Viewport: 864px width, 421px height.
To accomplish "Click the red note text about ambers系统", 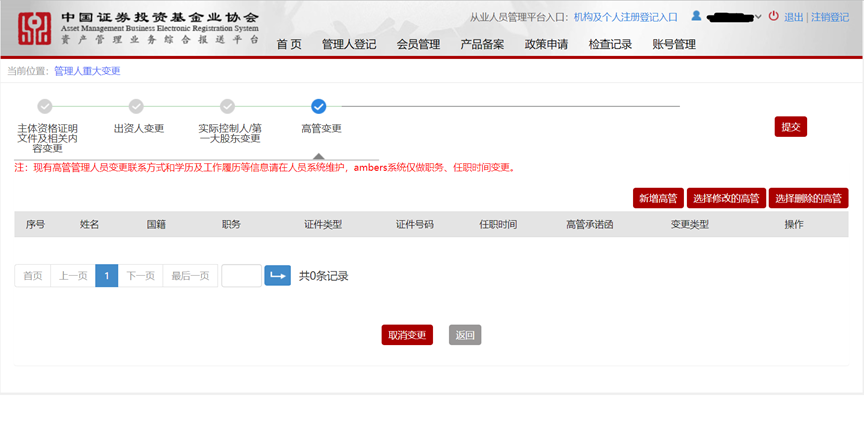I will point(266,168).
